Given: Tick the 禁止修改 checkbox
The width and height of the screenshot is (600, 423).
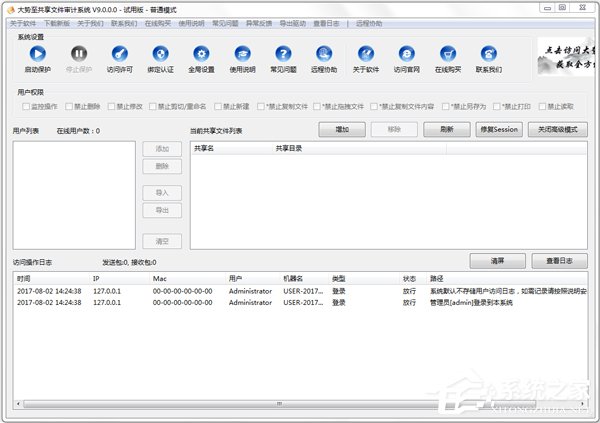Looking at the screenshot, I should 111,106.
